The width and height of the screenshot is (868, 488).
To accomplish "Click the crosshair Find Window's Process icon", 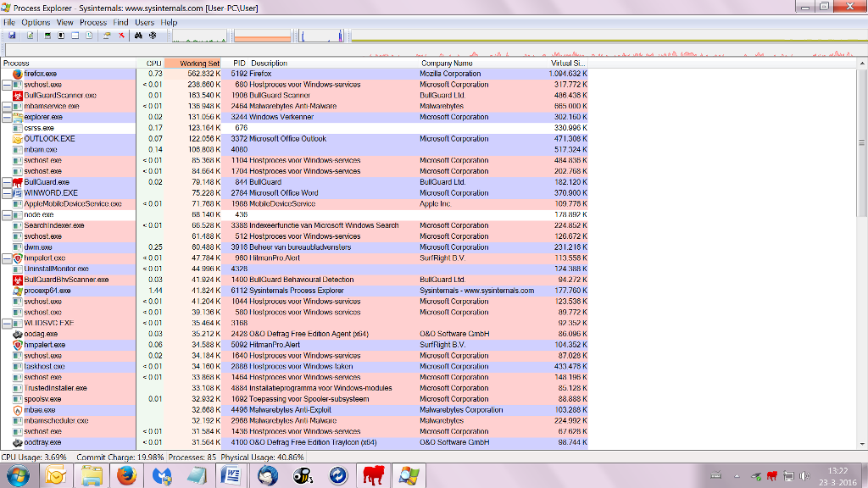I will pyautogui.click(x=153, y=36).
